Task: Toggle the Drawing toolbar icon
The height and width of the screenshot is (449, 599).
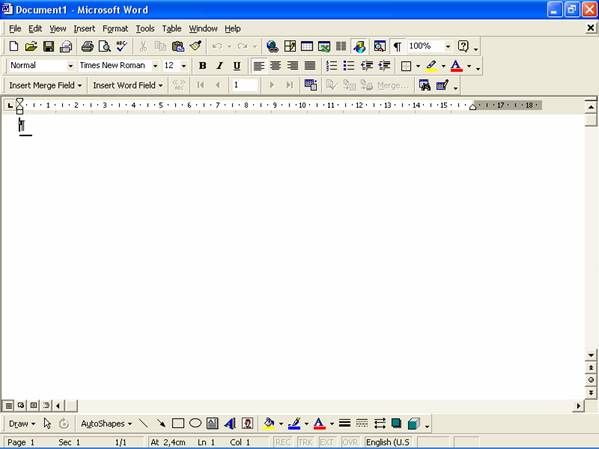Action: coord(359,47)
